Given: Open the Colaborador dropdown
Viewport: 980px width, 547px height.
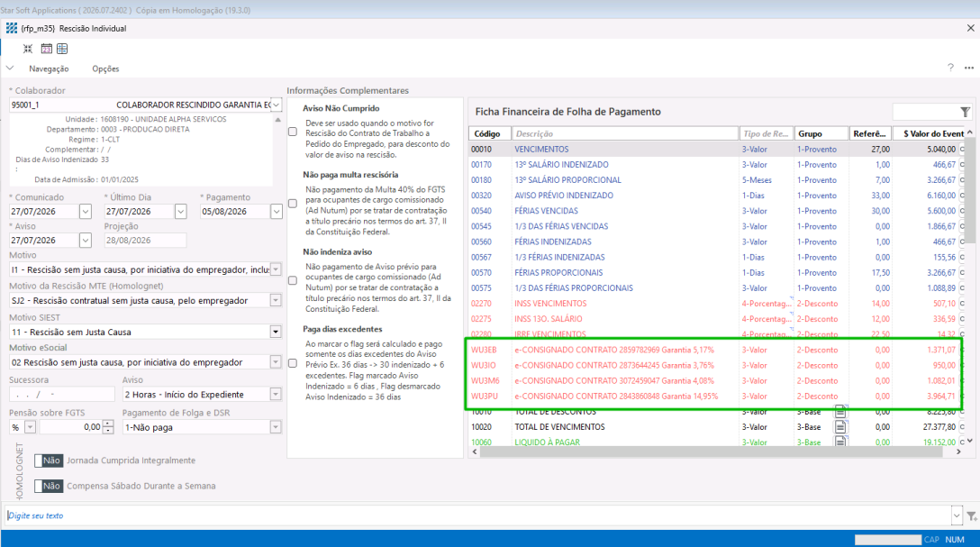Looking at the screenshot, I should click(x=276, y=105).
